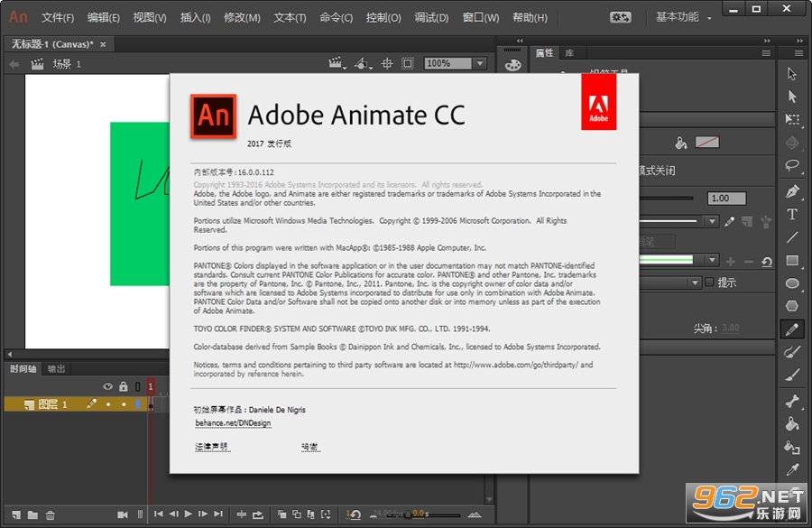Select the Oval tool

click(x=792, y=283)
